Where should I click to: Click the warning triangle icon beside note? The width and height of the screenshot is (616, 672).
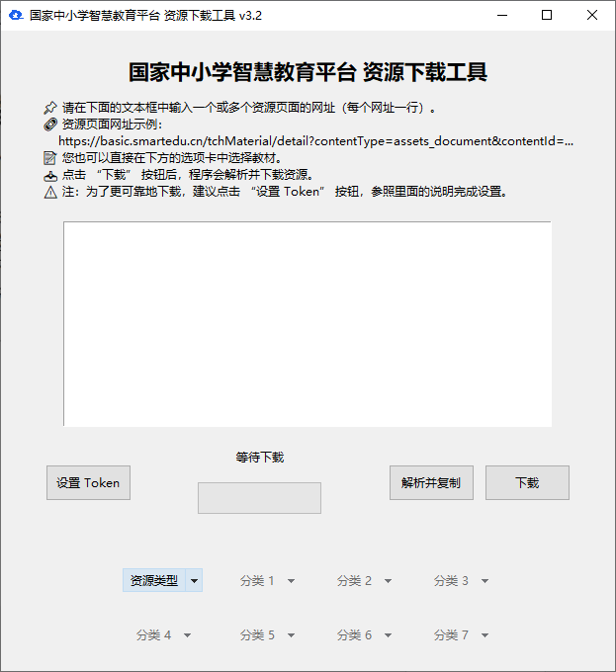click(x=50, y=192)
